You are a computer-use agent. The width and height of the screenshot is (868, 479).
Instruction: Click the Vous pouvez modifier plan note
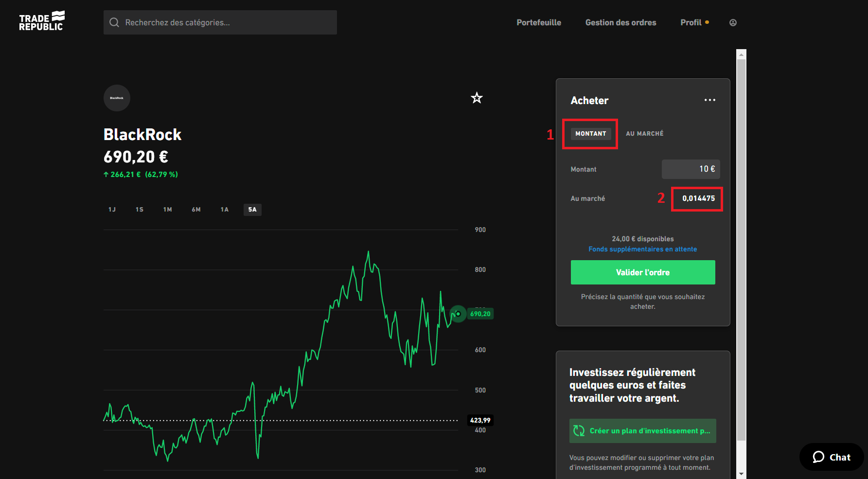pyautogui.click(x=641, y=462)
